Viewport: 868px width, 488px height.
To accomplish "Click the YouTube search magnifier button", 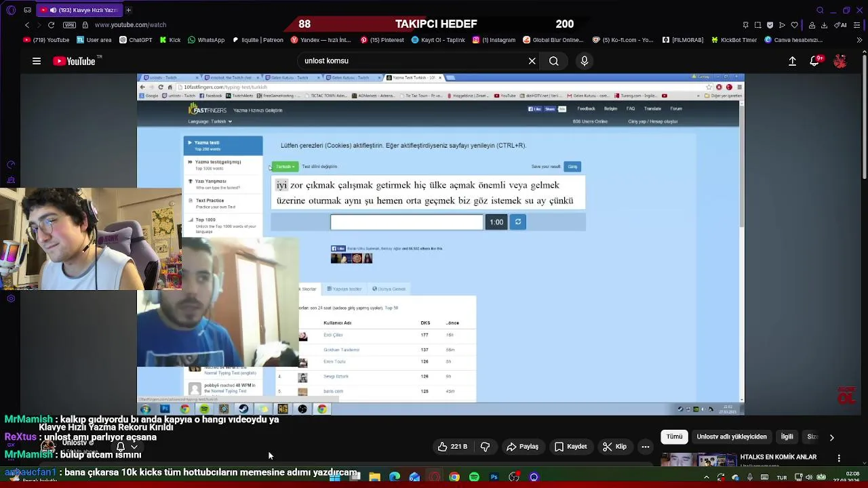I will [x=554, y=61].
